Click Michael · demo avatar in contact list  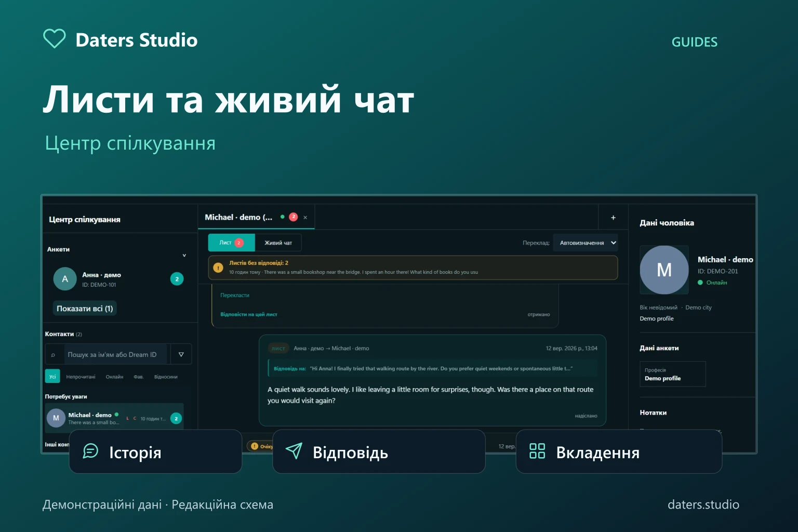click(x=56, y=418)
